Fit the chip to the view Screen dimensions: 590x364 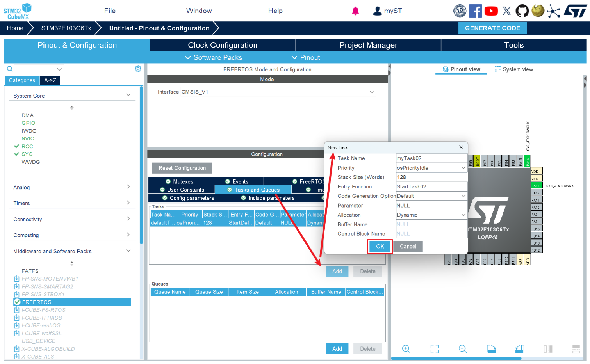coord(435,349)
